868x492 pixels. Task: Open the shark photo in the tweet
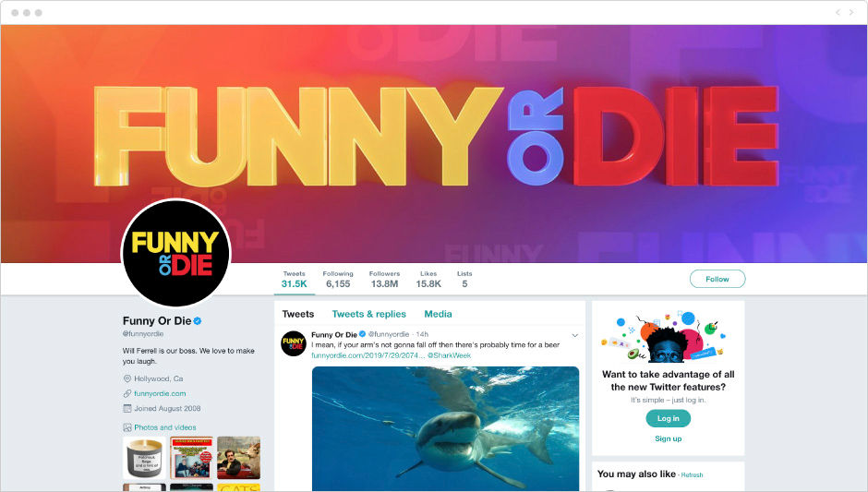click(x=446, y=429)
